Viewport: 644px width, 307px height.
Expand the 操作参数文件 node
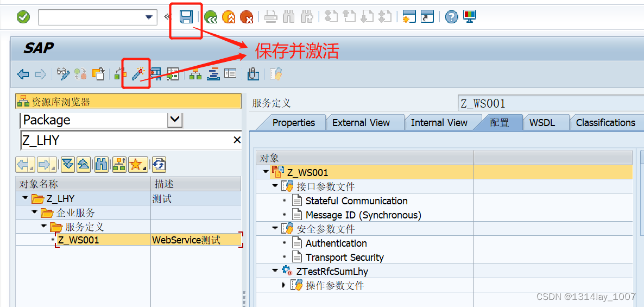tap(284, 285)
